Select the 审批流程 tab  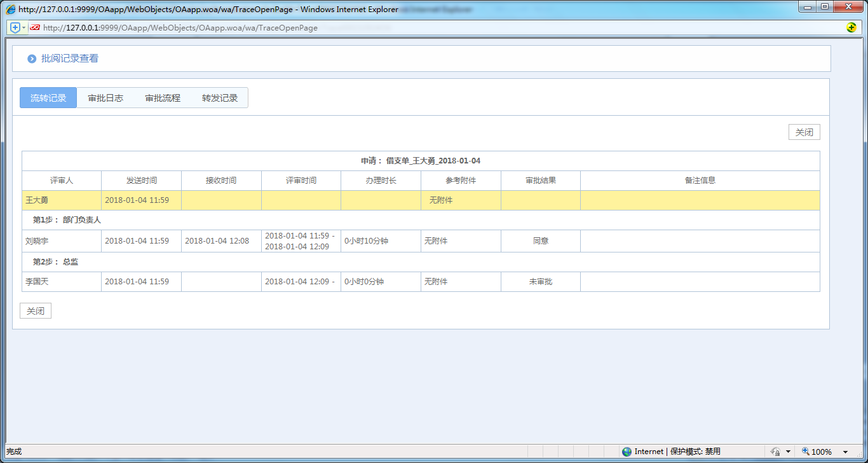(163, 98)
